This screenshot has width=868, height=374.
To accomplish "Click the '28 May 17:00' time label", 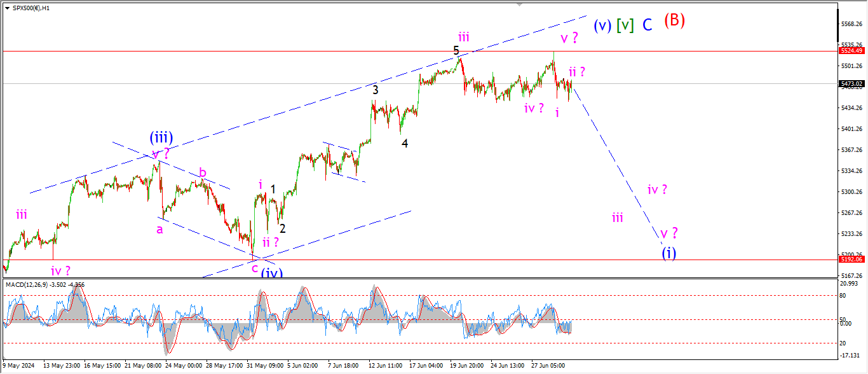I will (225, 366).
